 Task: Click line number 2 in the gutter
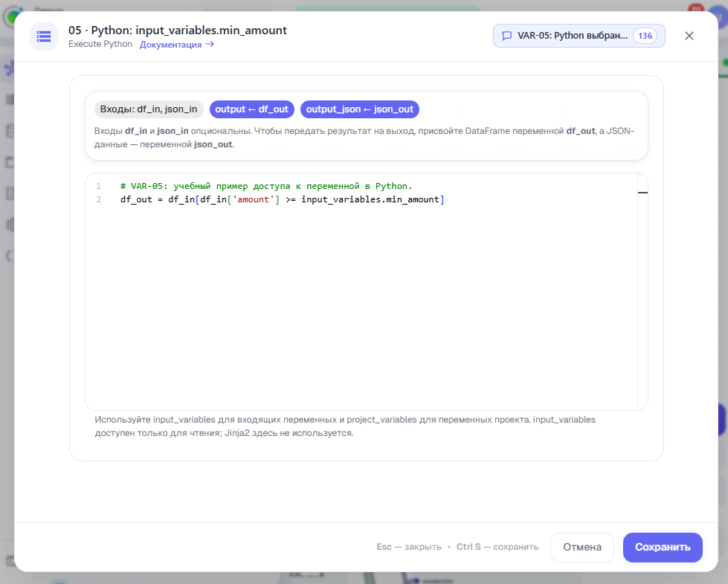pos(98,199)
